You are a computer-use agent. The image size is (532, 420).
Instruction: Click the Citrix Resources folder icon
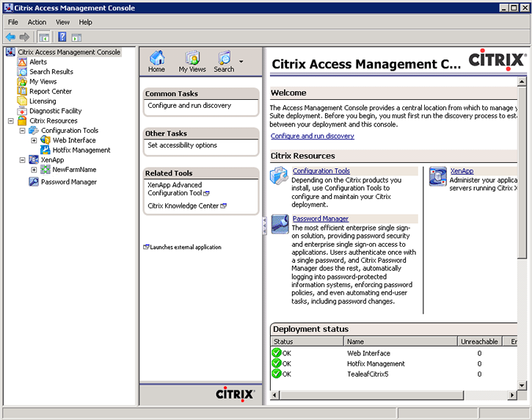point(22,120)
